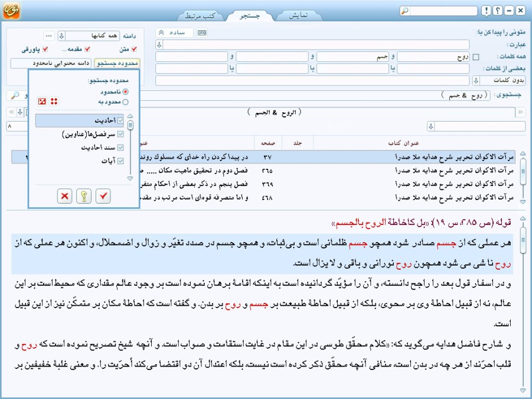Toggle the checkbox beside همه کلمات

476,57
